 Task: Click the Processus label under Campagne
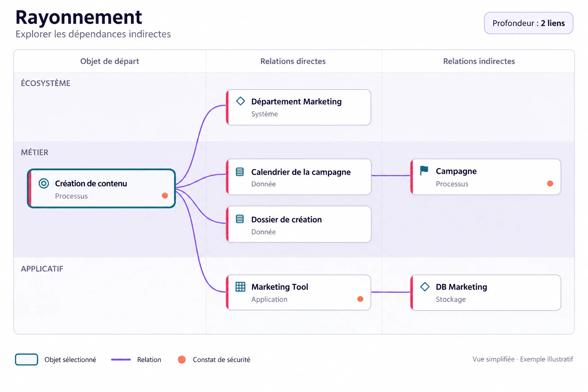point(452,184)
